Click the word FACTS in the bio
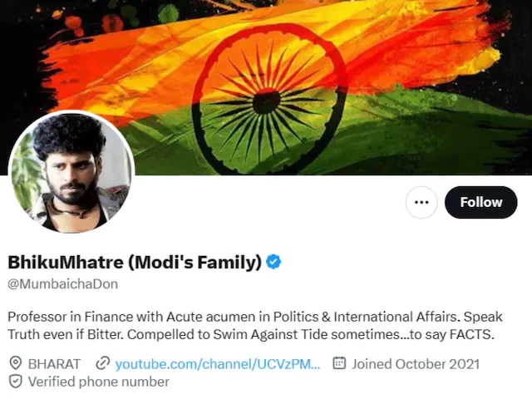Viewport: 532px width, 399px height. [x=470, y=335]
